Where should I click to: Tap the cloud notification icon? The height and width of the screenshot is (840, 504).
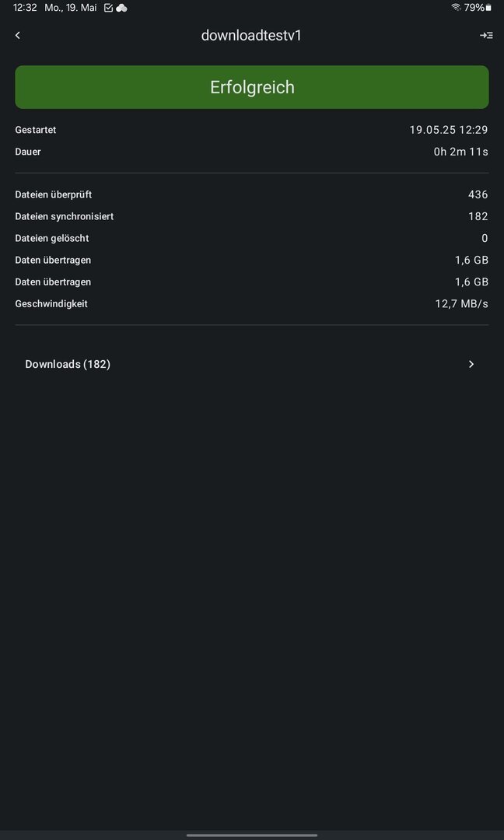pyautogui.click(x=121, y=8)
